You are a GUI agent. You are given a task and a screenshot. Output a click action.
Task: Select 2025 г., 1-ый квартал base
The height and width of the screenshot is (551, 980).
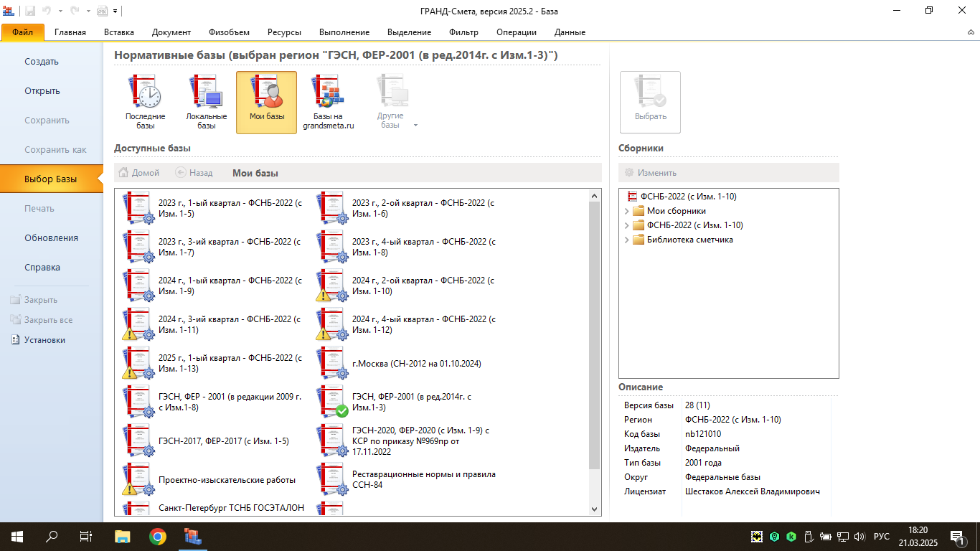click(x=213, y=363)
